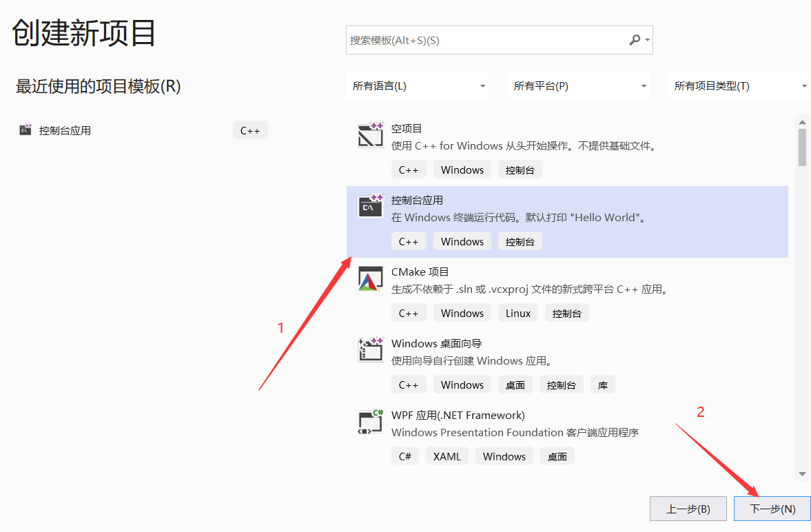Viewport: 811px width, 532px height.
Task: Open the 所有平台 platform filter
Action: tap(578, 86)
